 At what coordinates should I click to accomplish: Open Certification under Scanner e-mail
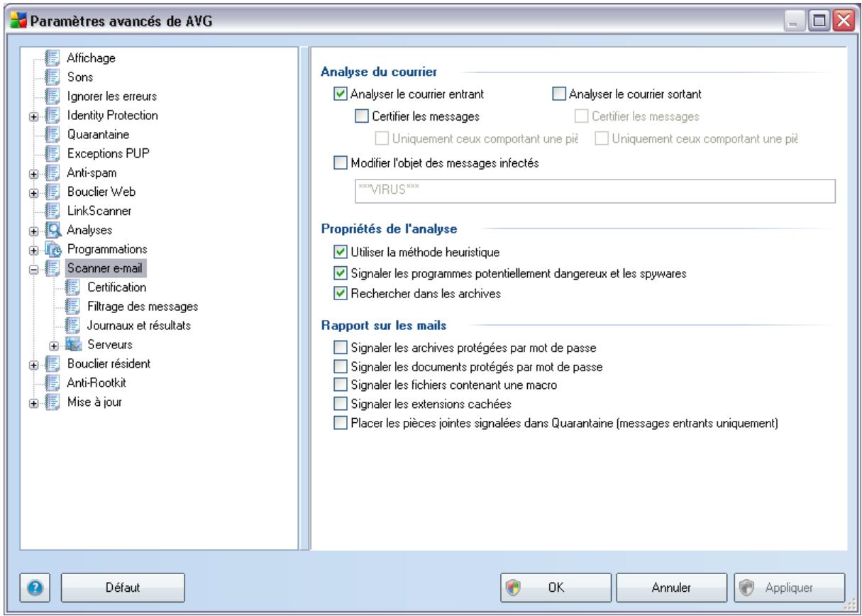pyautogui.click(x=117, y=287)
